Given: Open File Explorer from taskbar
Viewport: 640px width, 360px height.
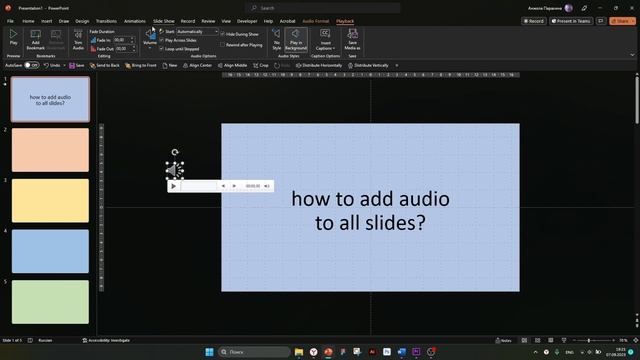Looking at the screenshot, I should pos(299,352).
